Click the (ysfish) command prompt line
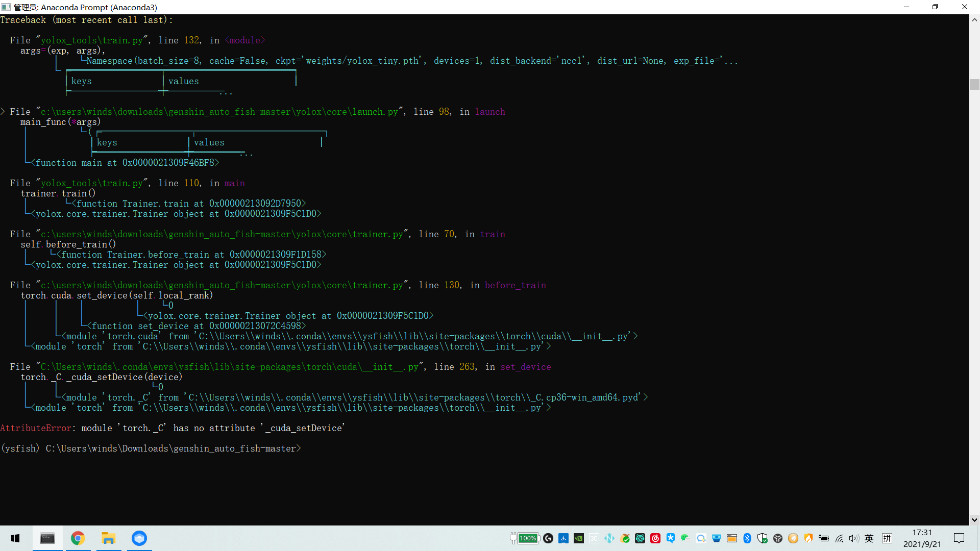Image resolution: width=980 pixels, height=551 pixels. tap(151, 448)
